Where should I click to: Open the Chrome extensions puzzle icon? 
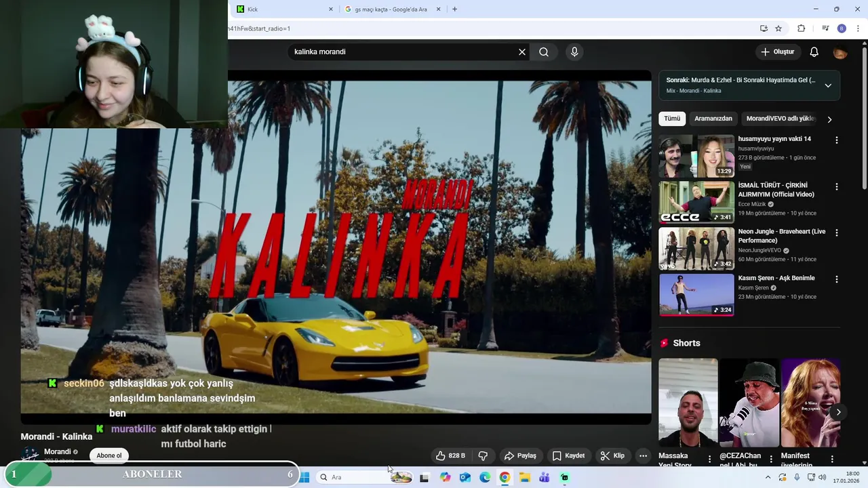tap(801, 28)
